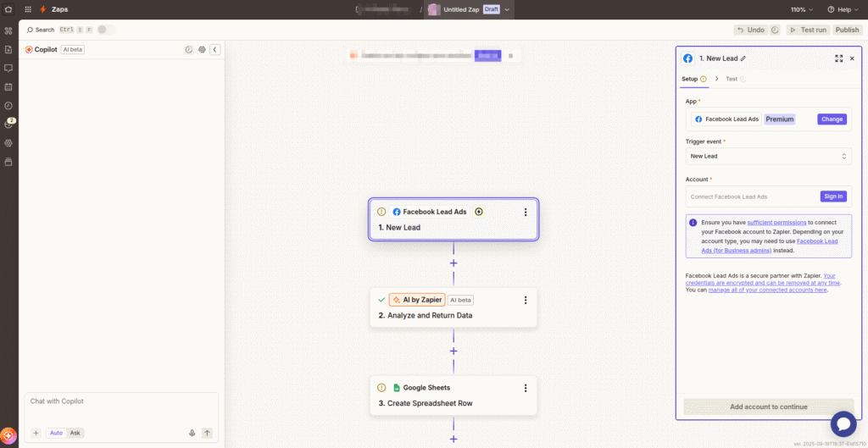The width and height of the screenshot is (868, 448).
Task: Click the Test run button
Action: (808, 30)
